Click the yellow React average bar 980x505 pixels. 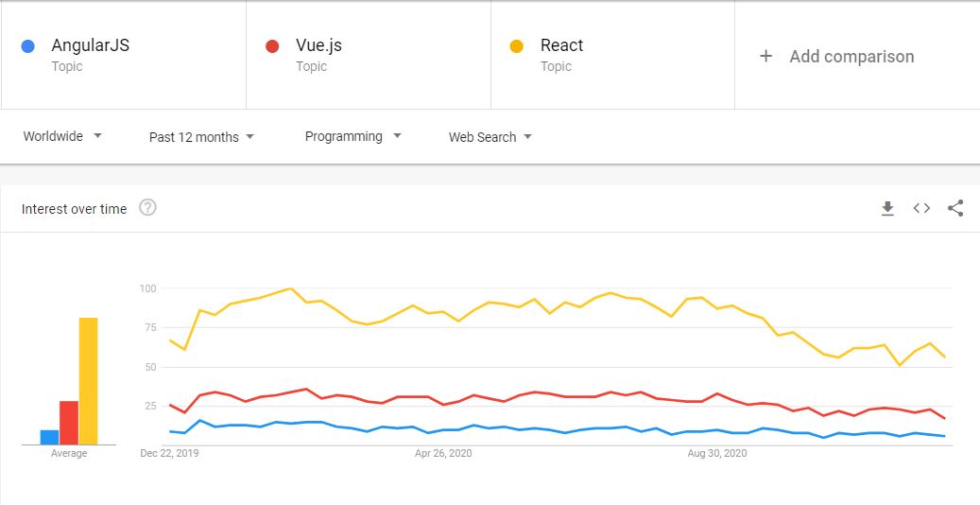pyautogui.click(x=88, y=381)
